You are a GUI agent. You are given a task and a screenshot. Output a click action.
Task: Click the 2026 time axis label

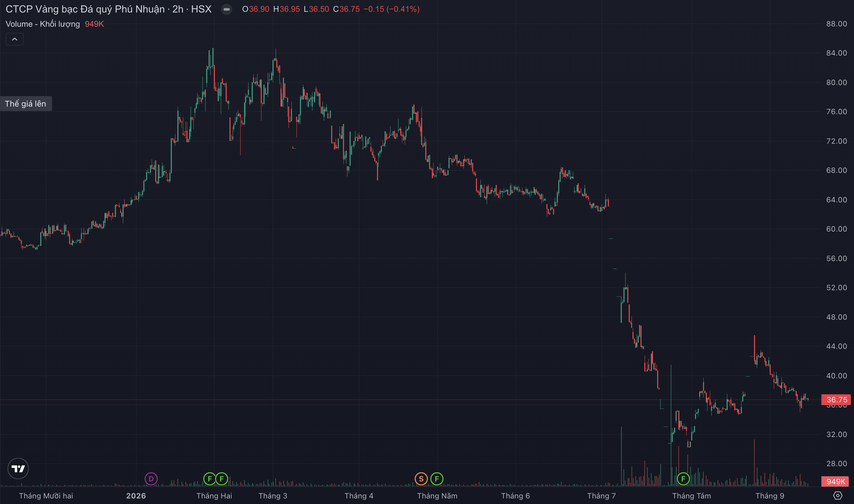(136, 496)
